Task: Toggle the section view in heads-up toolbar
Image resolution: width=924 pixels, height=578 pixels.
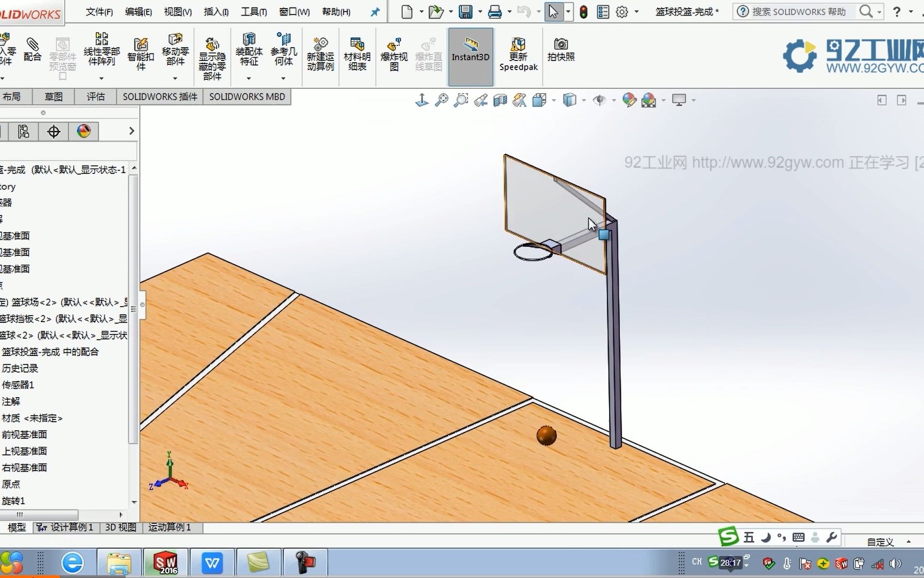Action: click(x=500, y=100)
